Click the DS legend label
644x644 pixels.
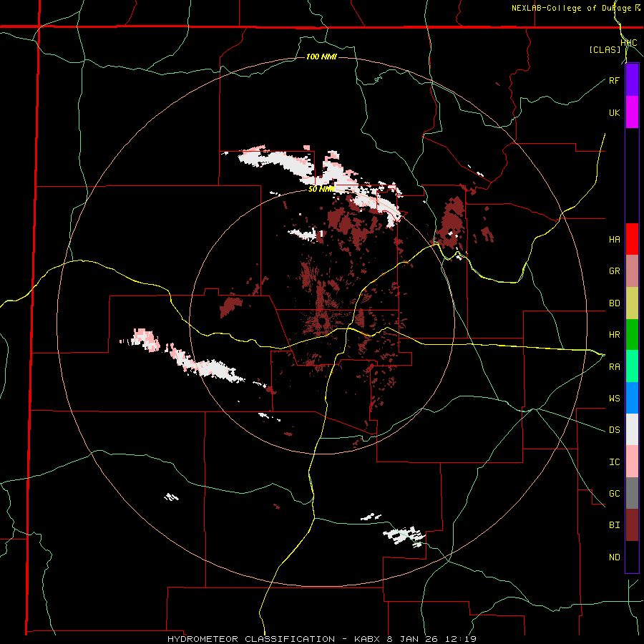[x=614, y=429]
